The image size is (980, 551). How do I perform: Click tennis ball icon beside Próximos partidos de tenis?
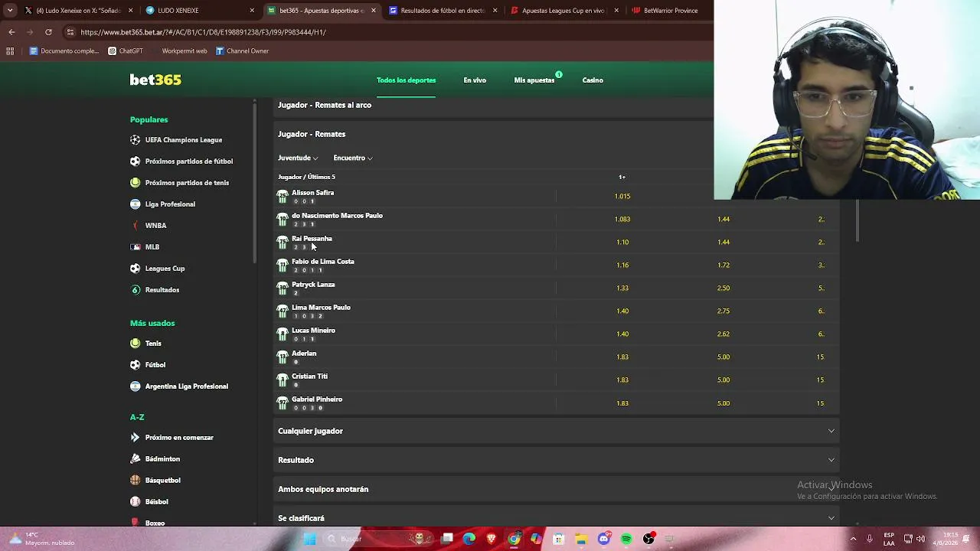click(136, 183)
